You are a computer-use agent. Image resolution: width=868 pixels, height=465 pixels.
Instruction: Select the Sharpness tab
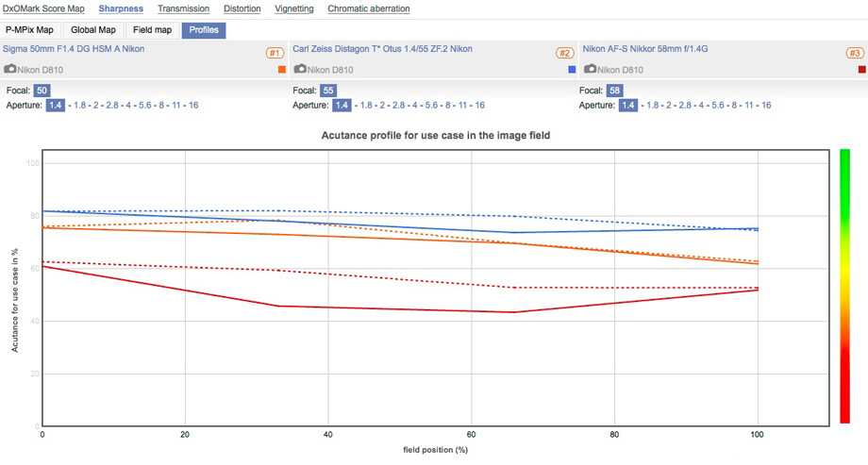point(121,8)
